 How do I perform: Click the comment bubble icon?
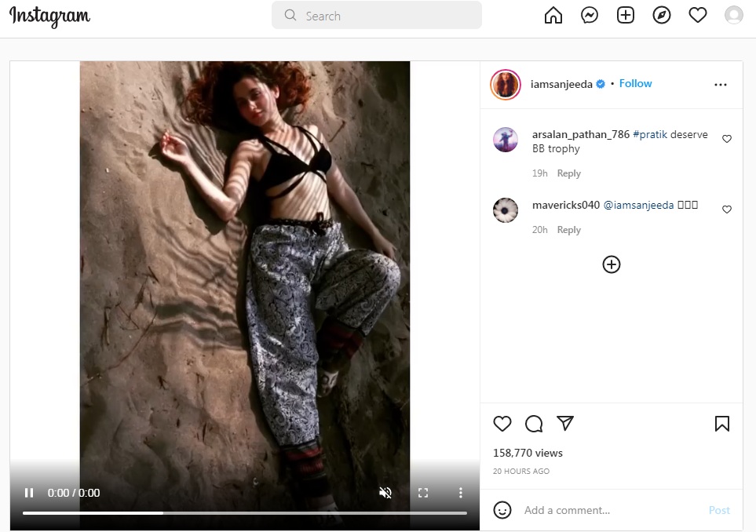click(x=534, y=424)
